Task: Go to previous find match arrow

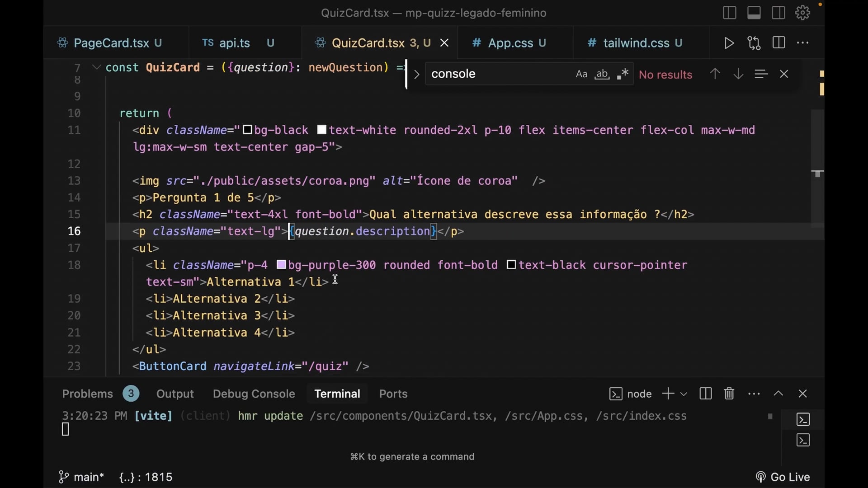Action: coord(715,74)
